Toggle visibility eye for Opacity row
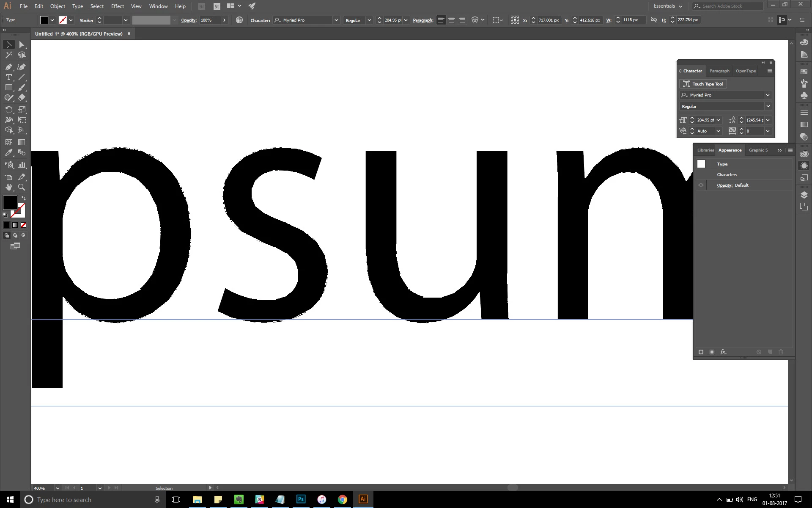The height and width of the screenshot is (508, 812). [x=701, y=185]
